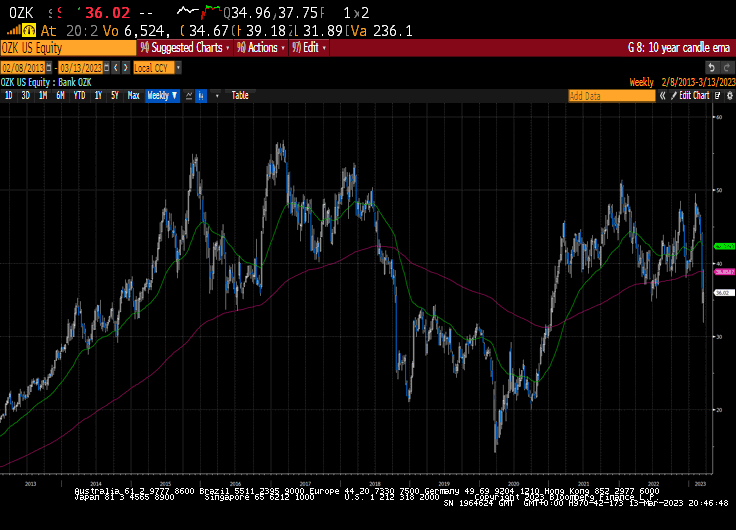Select the 1Y time range
This screenshot has height=530, width=736.
tap(98, 96)
